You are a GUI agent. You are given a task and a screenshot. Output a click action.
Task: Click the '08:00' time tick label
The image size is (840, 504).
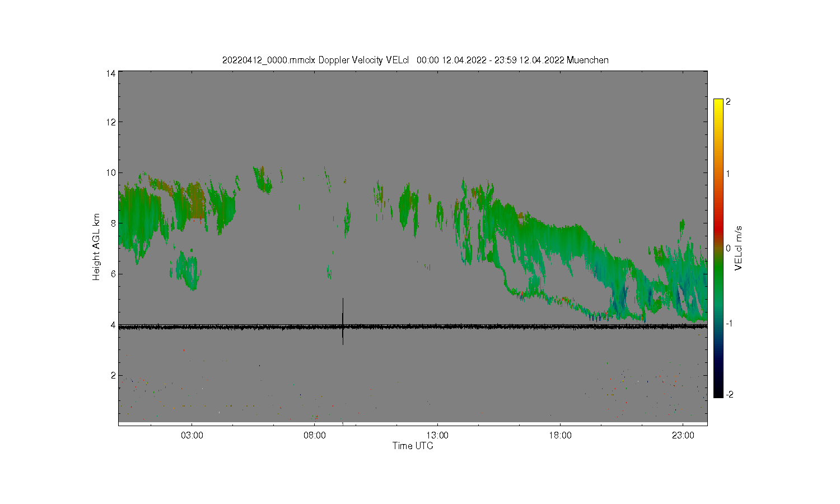[315, 435]
